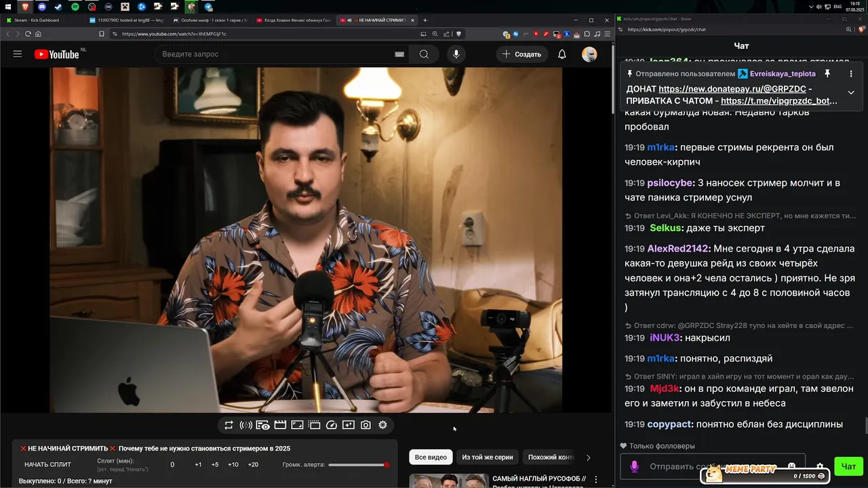Image resolution: width=868 pixels, height=488 pixels.
Task: Open the playback speed gauge icon
Action: (332, 425)
